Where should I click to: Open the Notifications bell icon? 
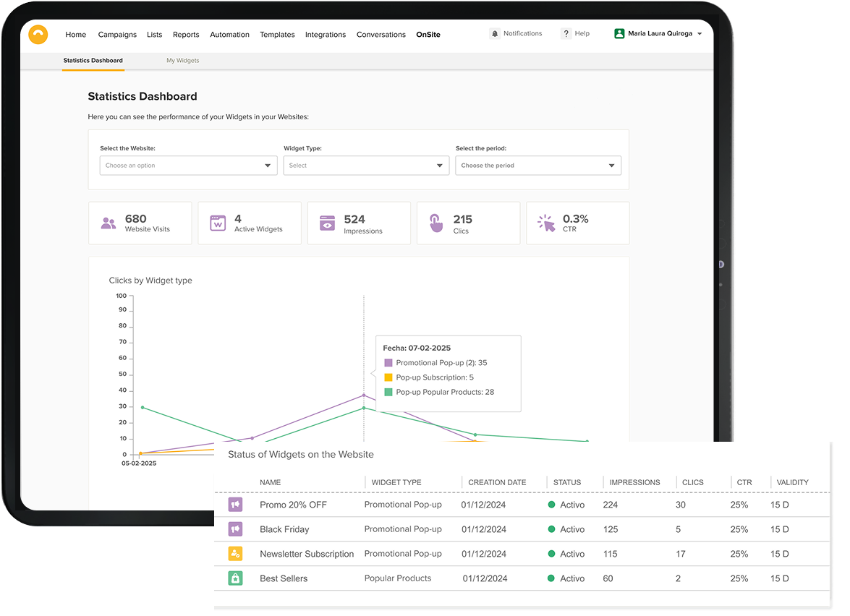click(494, 33)
